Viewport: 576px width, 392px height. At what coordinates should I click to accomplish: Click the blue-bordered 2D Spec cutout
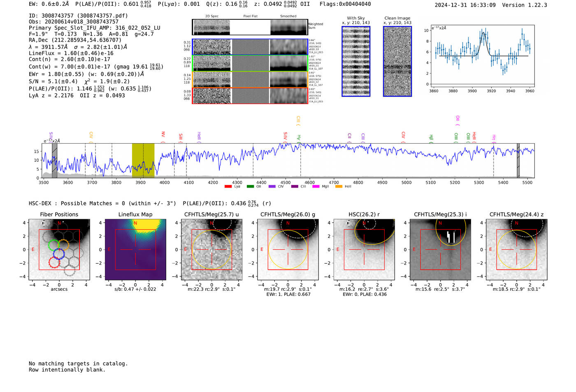[211, 47]
